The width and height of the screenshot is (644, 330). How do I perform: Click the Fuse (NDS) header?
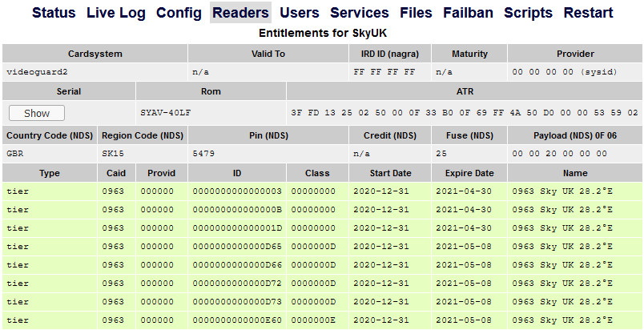[469, 135]
